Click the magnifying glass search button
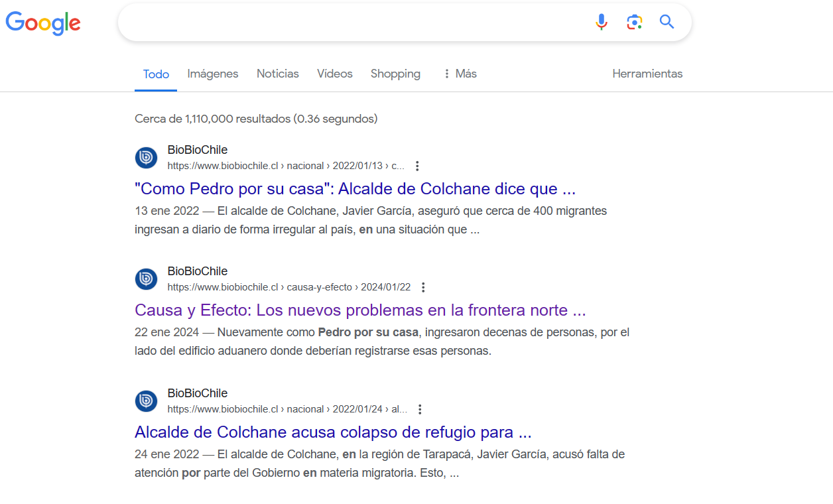This screenshot has height=504, width=833. click(x=667, y=22)
